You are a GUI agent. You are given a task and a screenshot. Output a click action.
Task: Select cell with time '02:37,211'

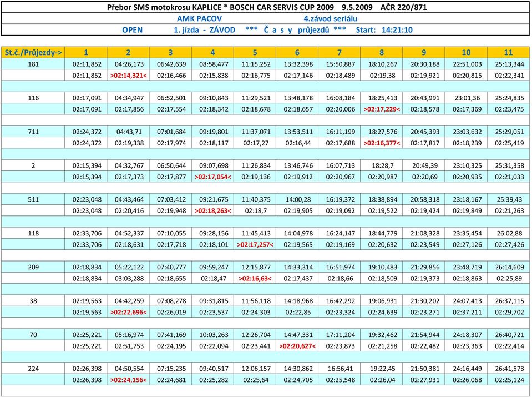(466, 312)
